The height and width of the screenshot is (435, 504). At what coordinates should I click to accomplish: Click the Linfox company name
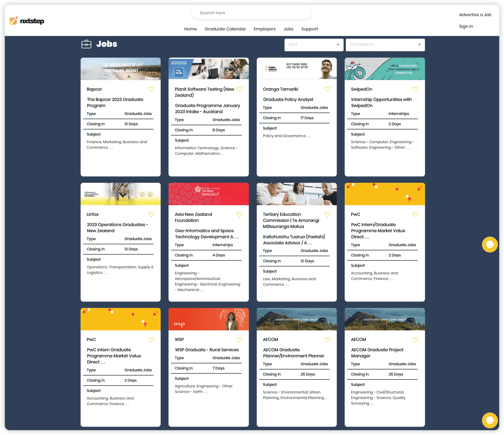tap(93, 214)
